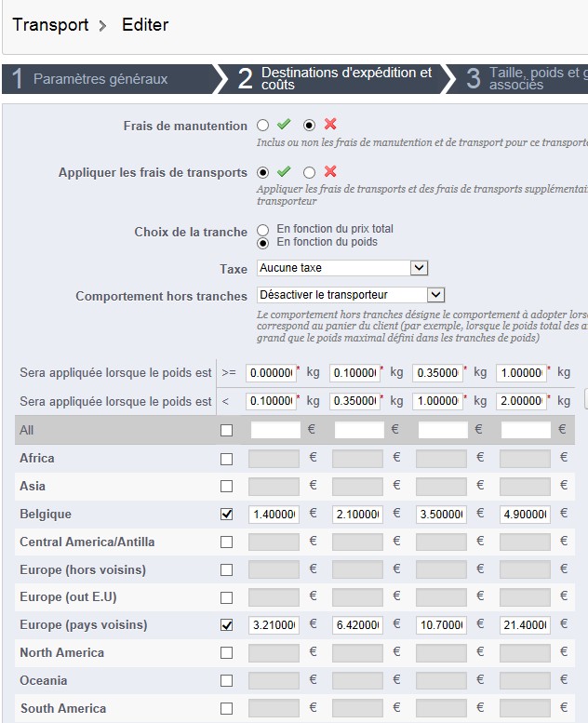Tick the North America zone checkbox
The height and width of the screenshot is (723, 588).
click(226, 653)
